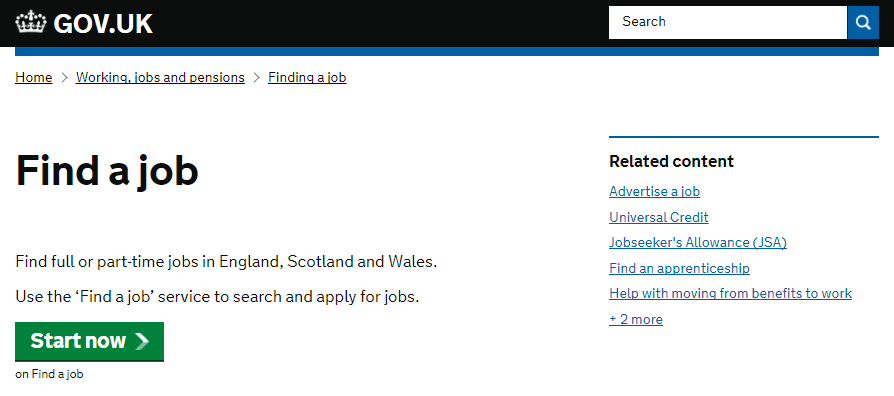Expand the + 2 more related links

click(636, 320)
